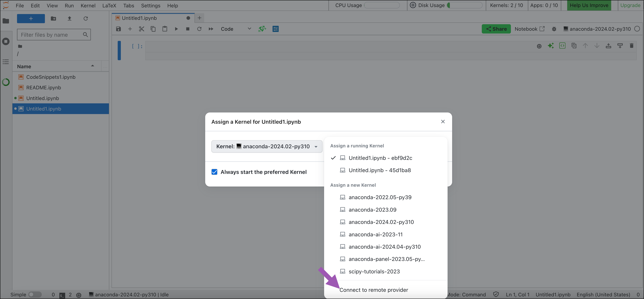Restart the kernel from toolbar
Viewport: 644px width, 299px height.
[x=199, y=29]
